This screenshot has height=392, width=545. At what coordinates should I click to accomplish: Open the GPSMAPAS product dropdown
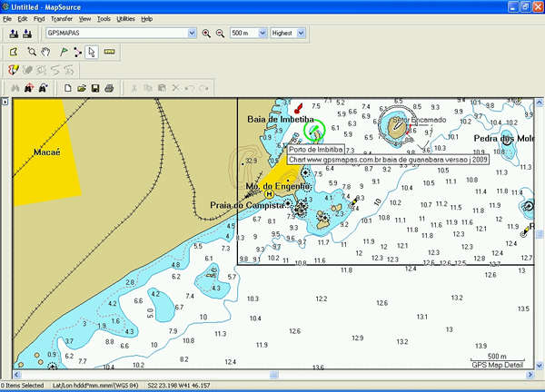tap(191, 34)
